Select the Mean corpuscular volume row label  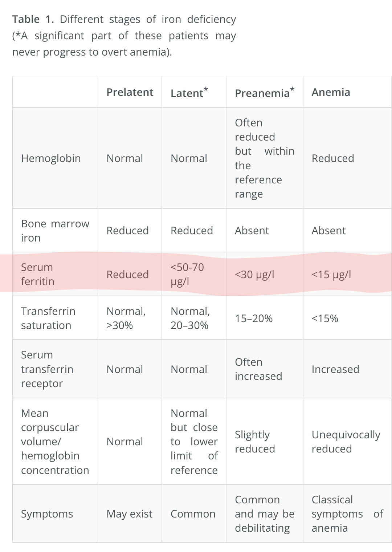[x=55, y=441]
